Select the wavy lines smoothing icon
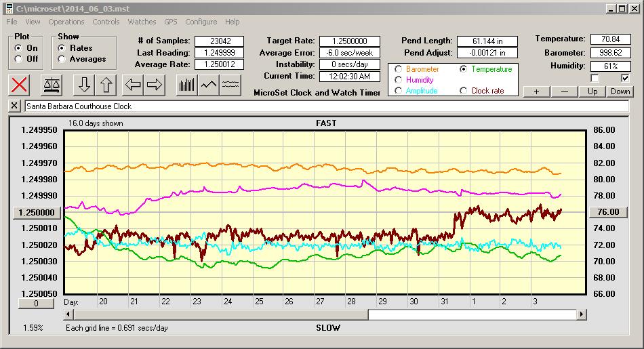Viewport: 644px width, 349px height. [230, 85]
